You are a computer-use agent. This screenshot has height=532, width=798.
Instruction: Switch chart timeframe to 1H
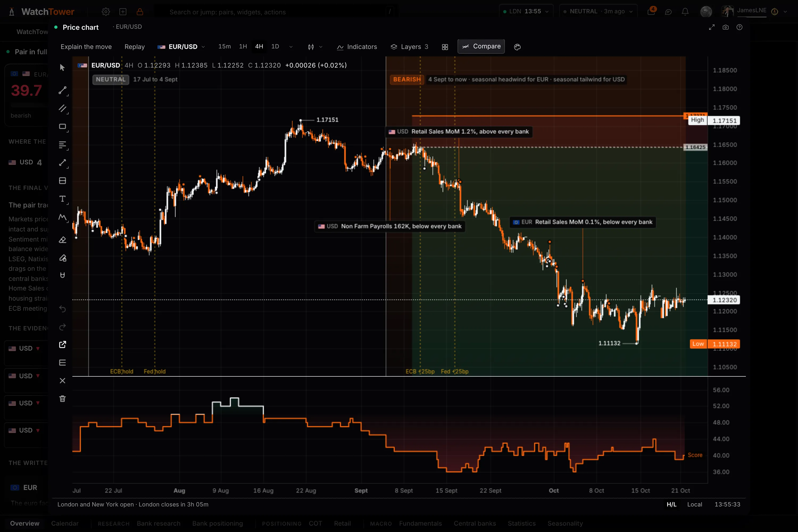243,47
